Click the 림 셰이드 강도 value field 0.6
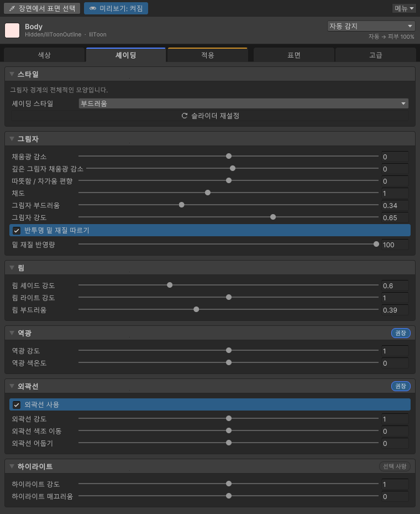The image size is (420, 514). pos(395,286)
